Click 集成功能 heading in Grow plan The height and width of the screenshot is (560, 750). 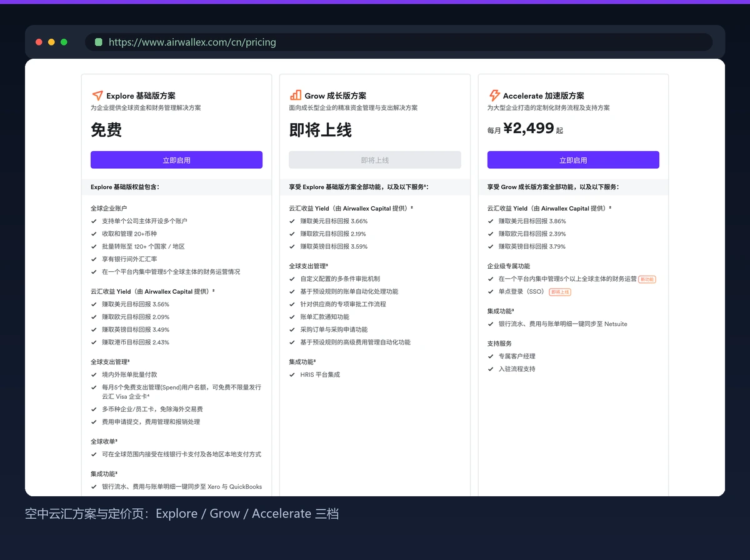[x=302, y=362]
